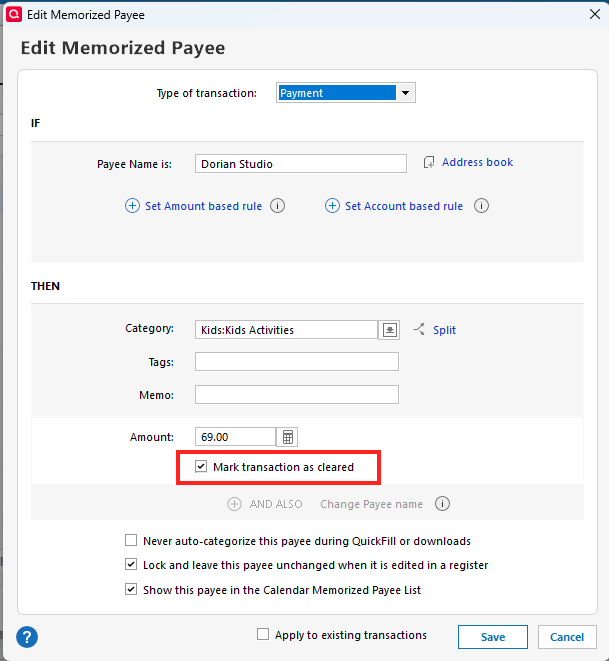Click into the Payee Name field
This screenshot has width=609, height=661.
point(300,164)
